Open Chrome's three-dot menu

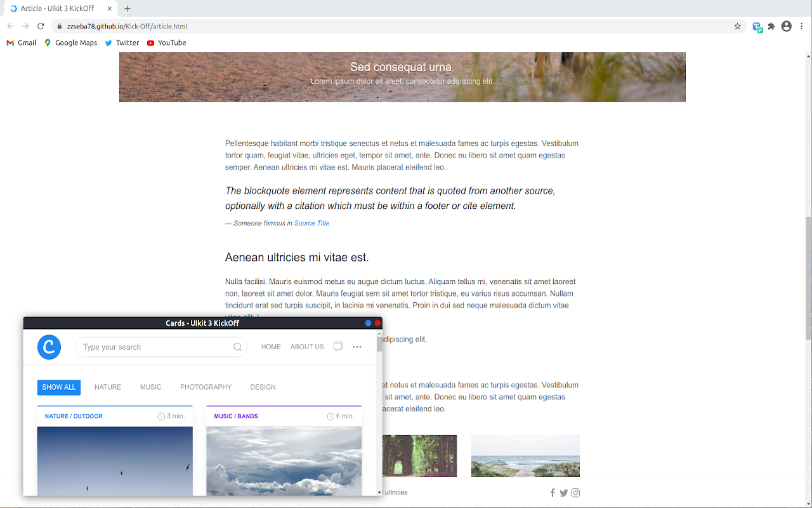[801, 26]
